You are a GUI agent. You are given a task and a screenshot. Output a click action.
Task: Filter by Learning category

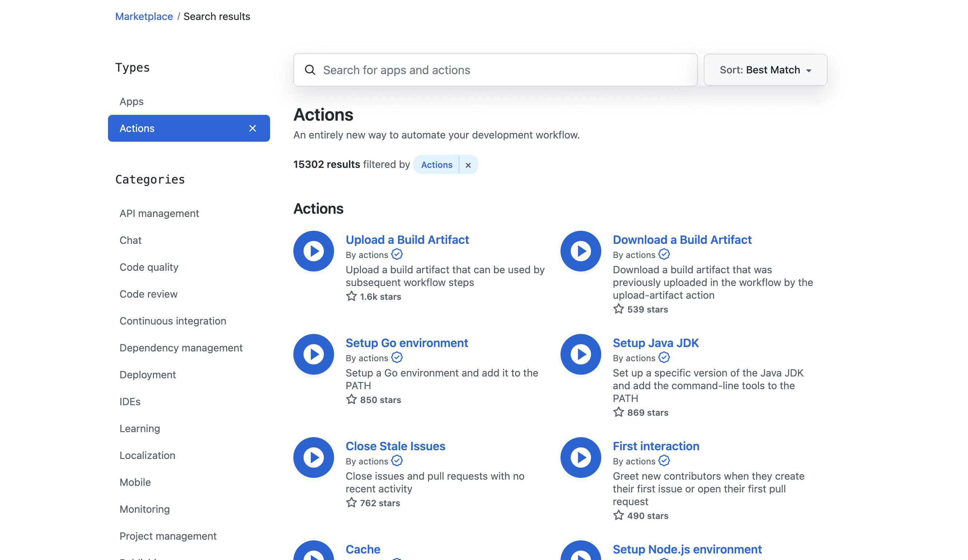[140, 429]
